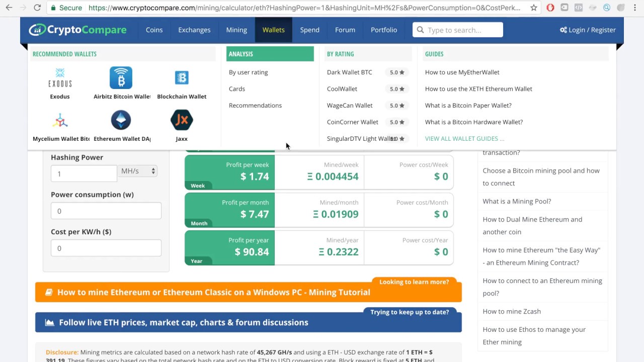Open the Ethereum Wallet DApp icon
Viewport: 644px width, 362px height.
coord(121,120)
